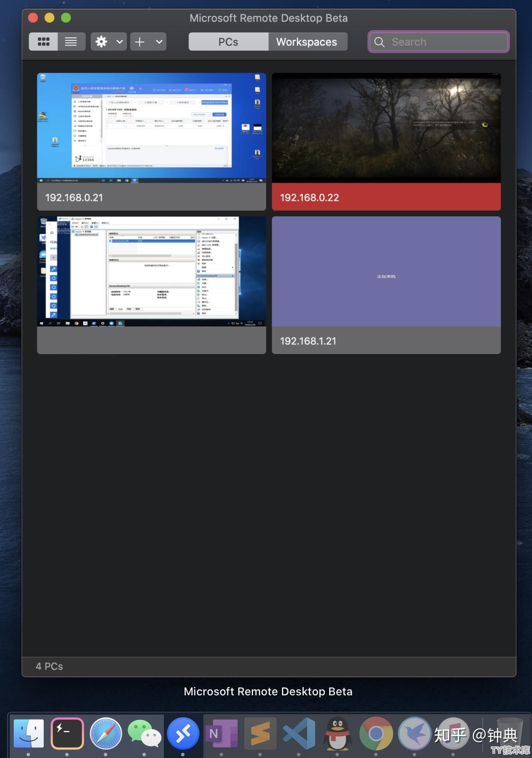Click the plus add button
This screenshot has width=532, height=758.
[139, 42]
